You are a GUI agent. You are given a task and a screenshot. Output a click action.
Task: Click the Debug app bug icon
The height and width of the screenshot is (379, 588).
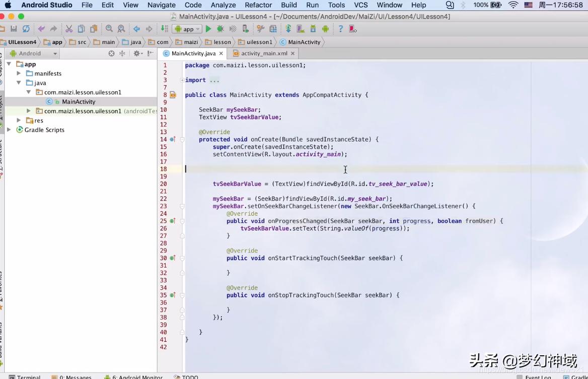pyautogui.click(x=220, y=29)
